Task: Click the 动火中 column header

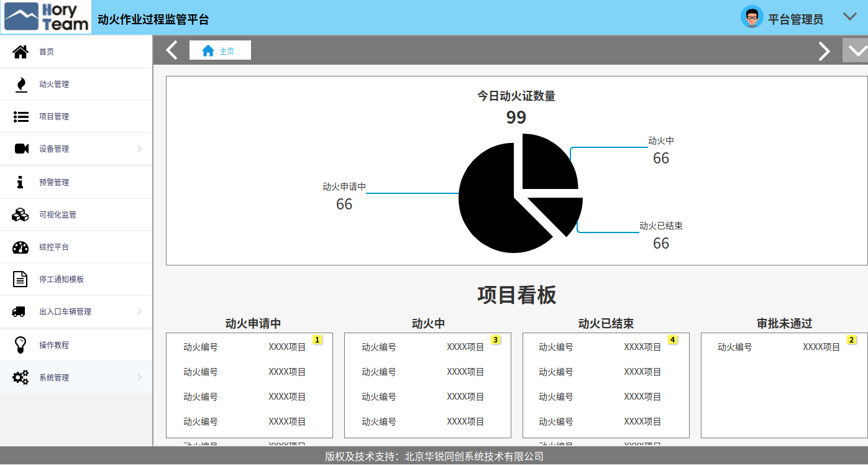Action: pos(429,324)
